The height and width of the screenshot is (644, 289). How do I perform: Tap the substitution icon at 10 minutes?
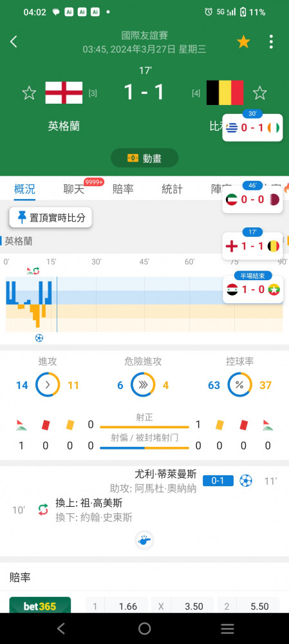[x=43, y=509]
